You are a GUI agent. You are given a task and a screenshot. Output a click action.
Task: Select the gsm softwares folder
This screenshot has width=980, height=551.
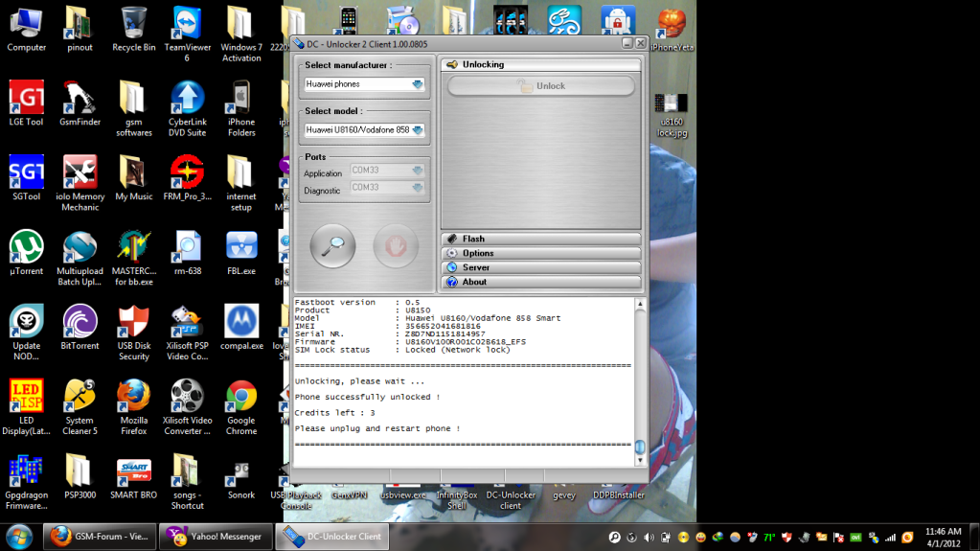point(134,108)
